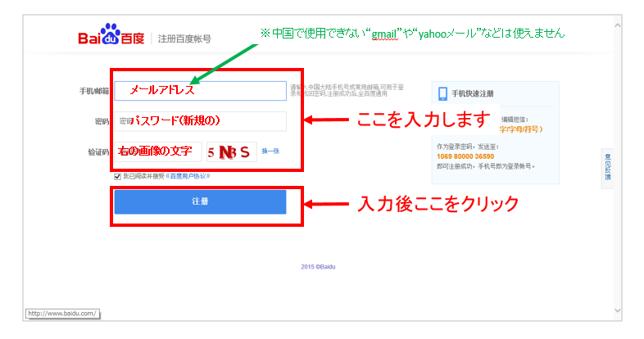Open the 意见反馈 feedback tab
Image resolution: width=644 pixels, height=339 pixels.
607,168
